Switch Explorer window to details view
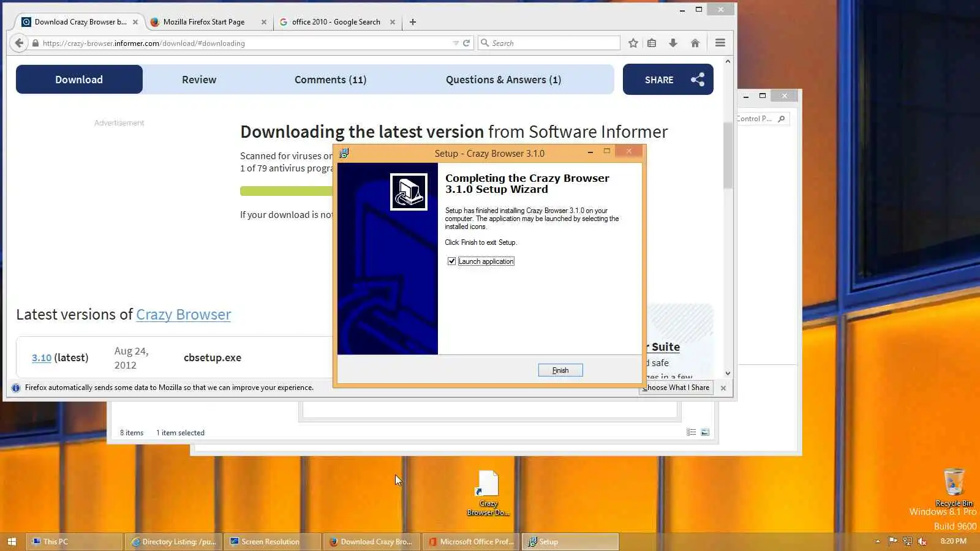Viewport: 980px width, 551px height. 692,432
